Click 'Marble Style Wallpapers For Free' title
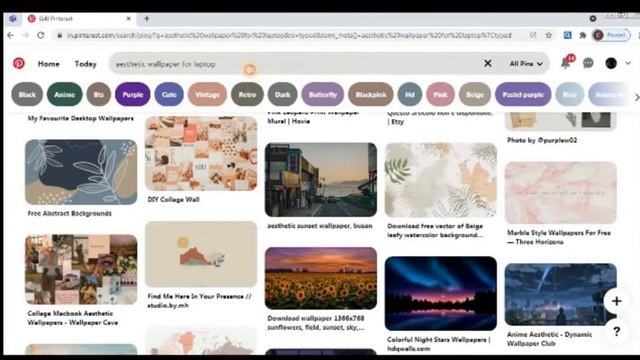The height and width of the screenshot is (360, 640). click(559, 237)
